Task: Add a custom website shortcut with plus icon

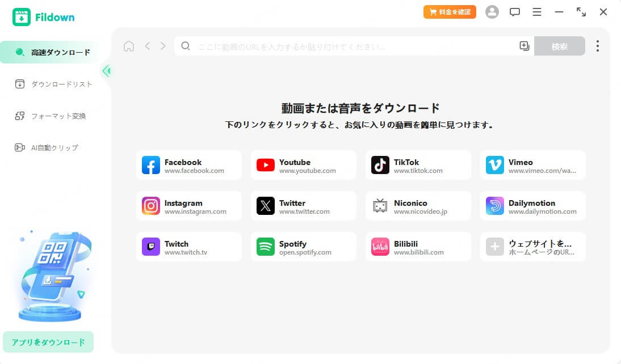Action: [x=532, y=247]
